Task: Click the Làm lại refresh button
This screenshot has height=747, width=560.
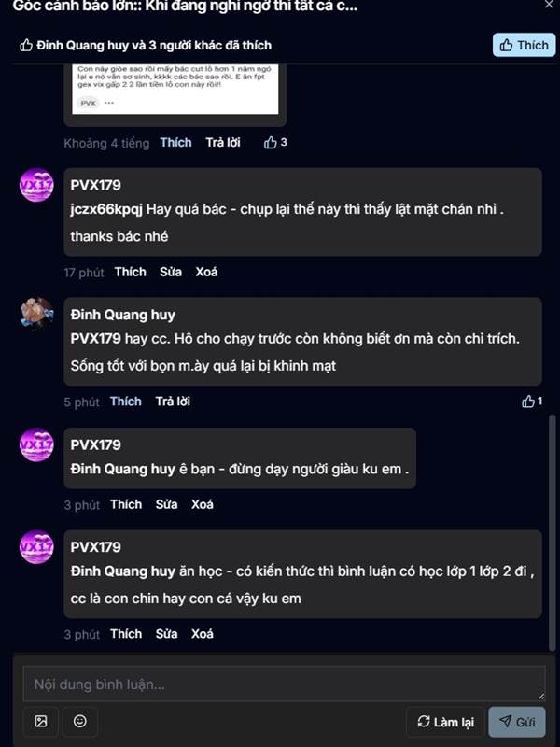Action: (445, 722)
